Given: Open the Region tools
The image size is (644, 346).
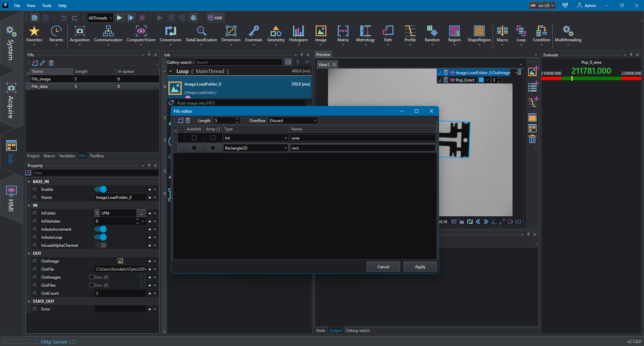Looking at the screenshot, I should (454, 35).
